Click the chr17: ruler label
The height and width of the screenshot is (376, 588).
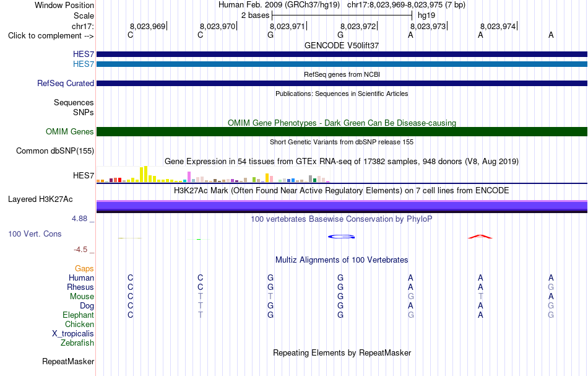click(82, 26)
